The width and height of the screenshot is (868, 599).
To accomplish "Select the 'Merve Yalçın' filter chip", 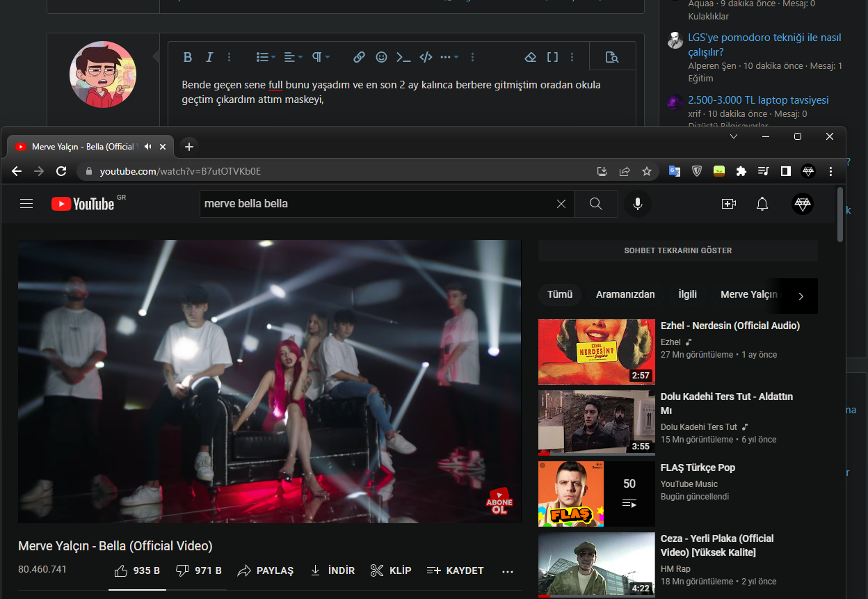I will [x=748, y=294].
